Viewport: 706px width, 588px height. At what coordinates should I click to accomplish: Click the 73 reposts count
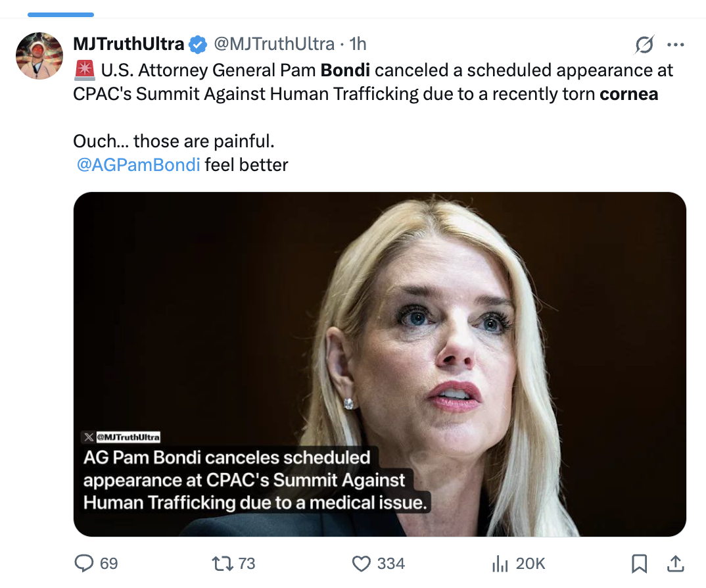[x=247, y=564]
